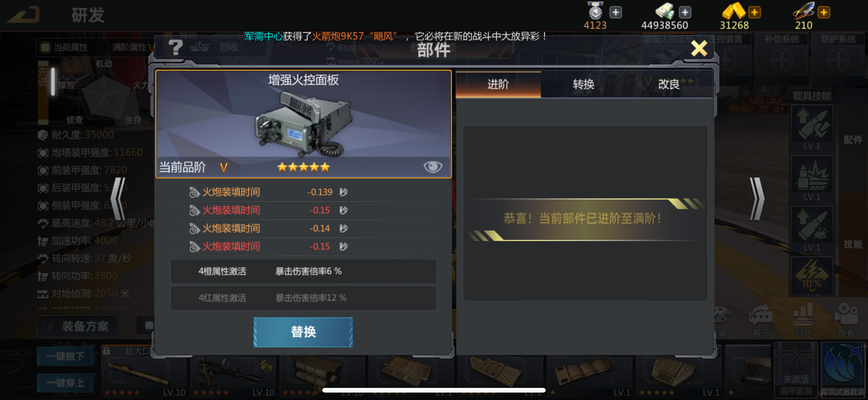868x400 pixels.
Task: Expand the 4红属性激活 bonus row
Action: pos(303,298)
